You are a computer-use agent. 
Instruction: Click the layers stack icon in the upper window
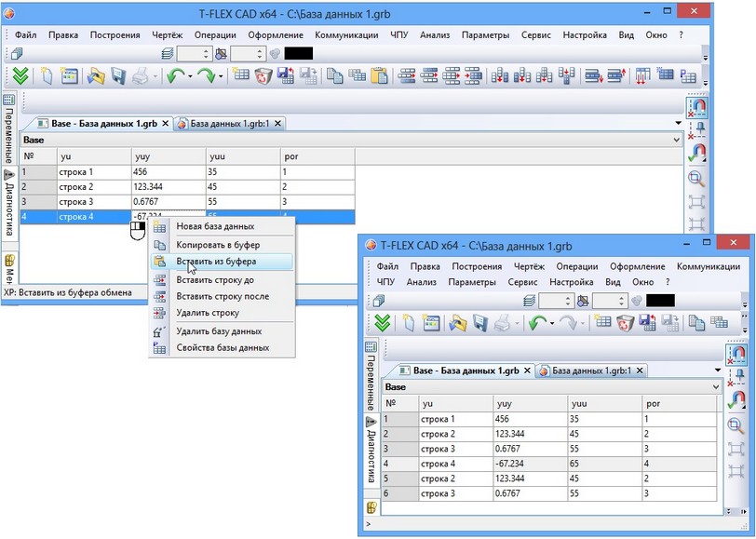tap(168, 53)
